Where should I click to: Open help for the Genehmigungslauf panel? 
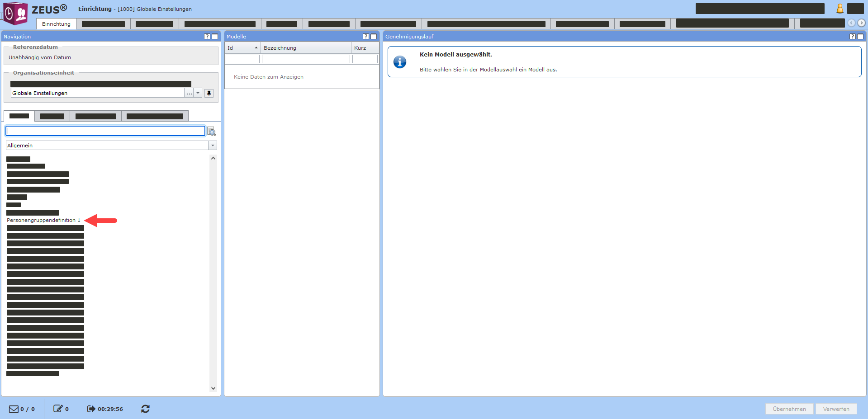pos(852,37)
